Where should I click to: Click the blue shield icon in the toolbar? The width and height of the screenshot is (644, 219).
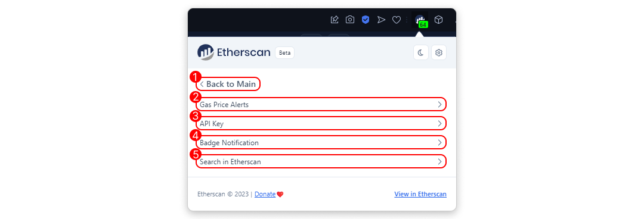(366, 20)
